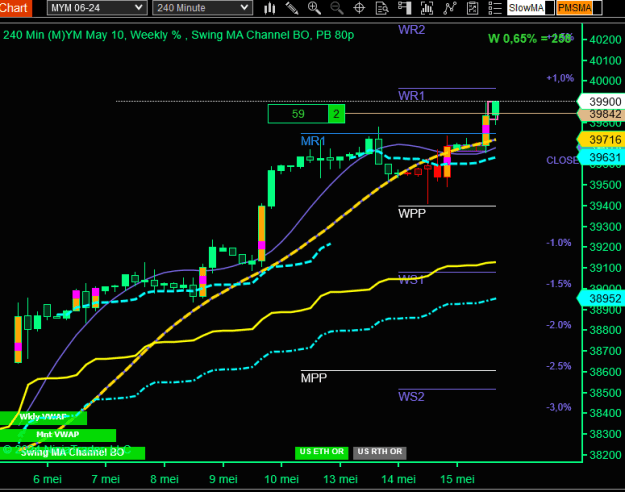Toggle the PMSMA button
This screenshot has height=492, width=625.
(x=579, y=8)
